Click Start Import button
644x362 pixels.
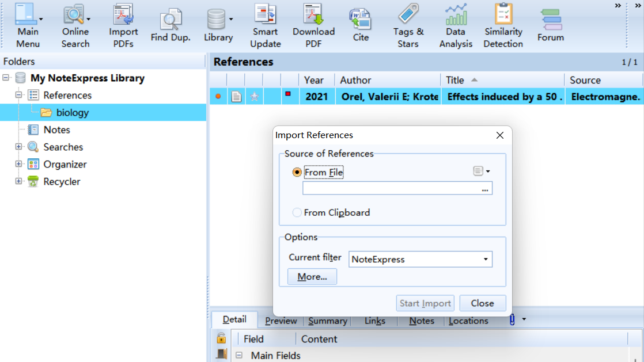pyautogui.click(x=425, y=303)
